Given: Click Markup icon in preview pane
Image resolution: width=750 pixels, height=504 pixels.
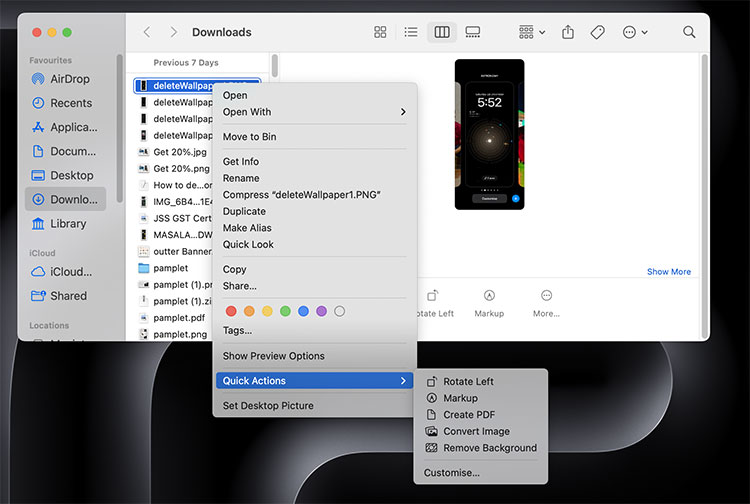Looking at the screenshot, I should click(x=489, y=296).
